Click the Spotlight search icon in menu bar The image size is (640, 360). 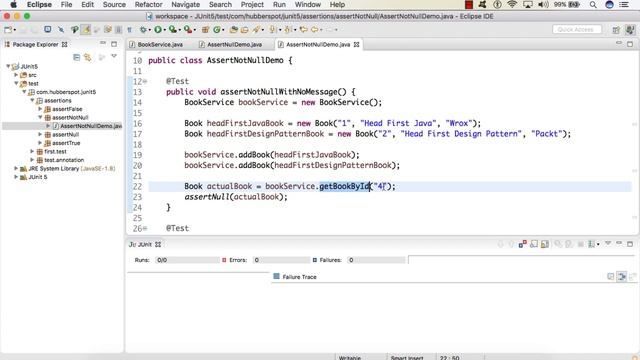pos(593,4)
